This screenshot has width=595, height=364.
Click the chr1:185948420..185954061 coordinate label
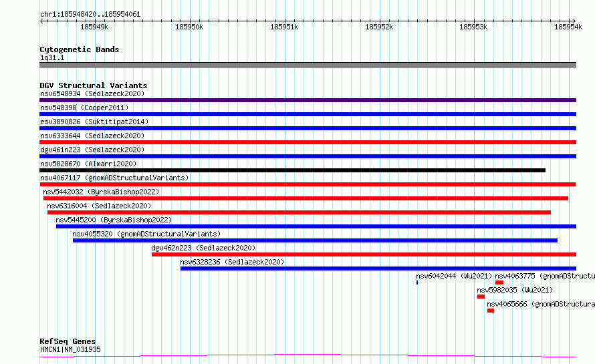click(90, 15)
